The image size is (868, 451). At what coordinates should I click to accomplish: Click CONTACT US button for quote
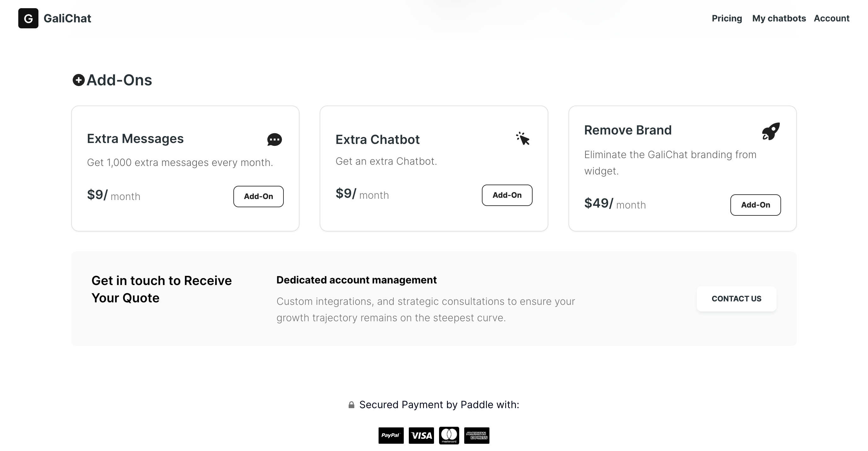point(737,298)
